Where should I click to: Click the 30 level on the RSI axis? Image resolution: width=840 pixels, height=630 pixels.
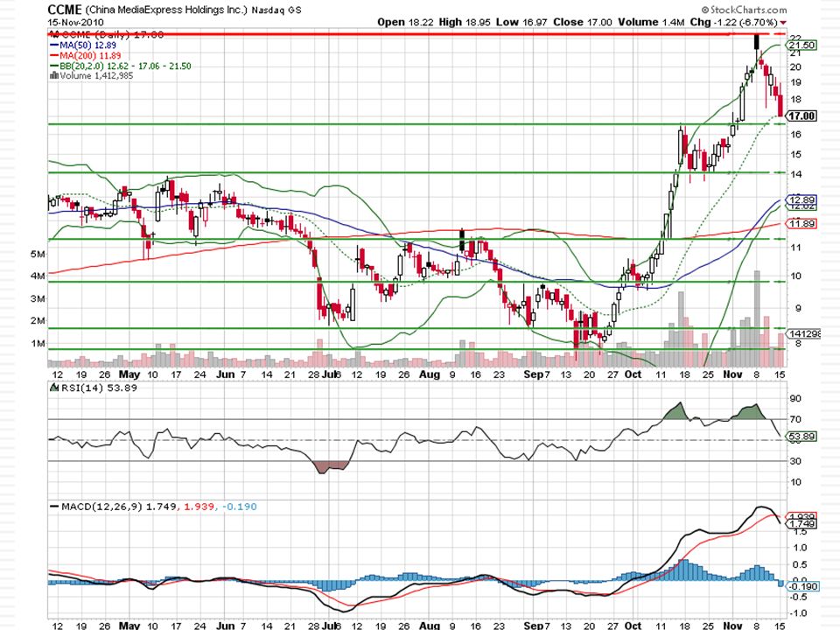click(x=795, y=461)
